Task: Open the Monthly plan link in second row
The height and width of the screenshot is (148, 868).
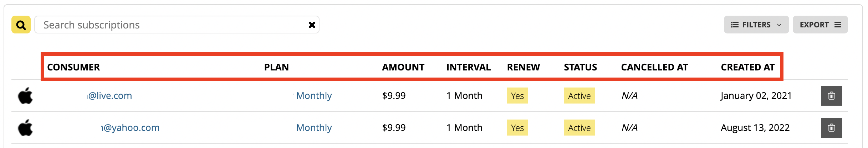Action: click(x=314, y=128)
